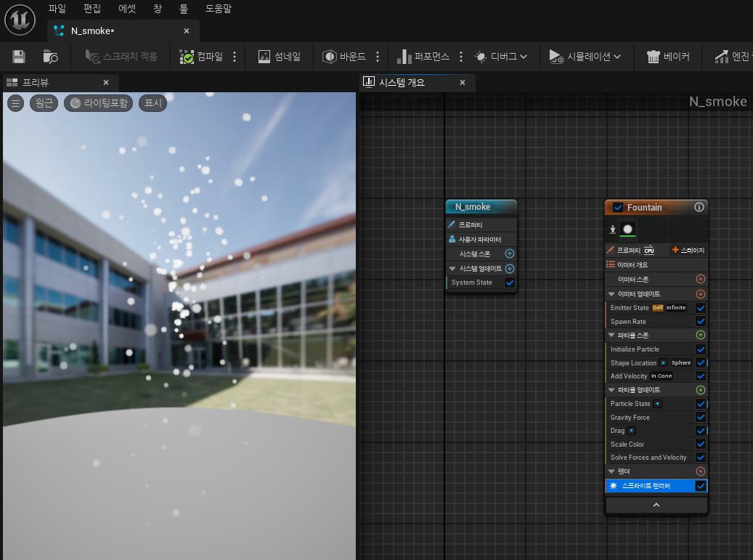This screenshot has height=560, width=753.
Task: Add a module to 시스템 스폰
Action: [510, 253]
